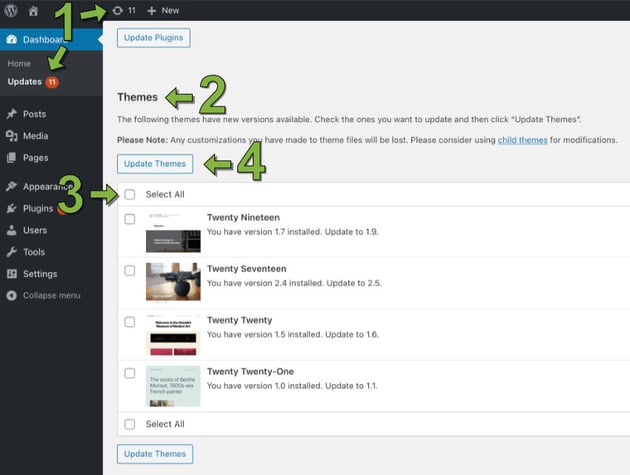The width and height of the screenshot is (630, 475).
Task: Tick the Twenty Nineteen theme checkbox
Action: click(130, 219)
